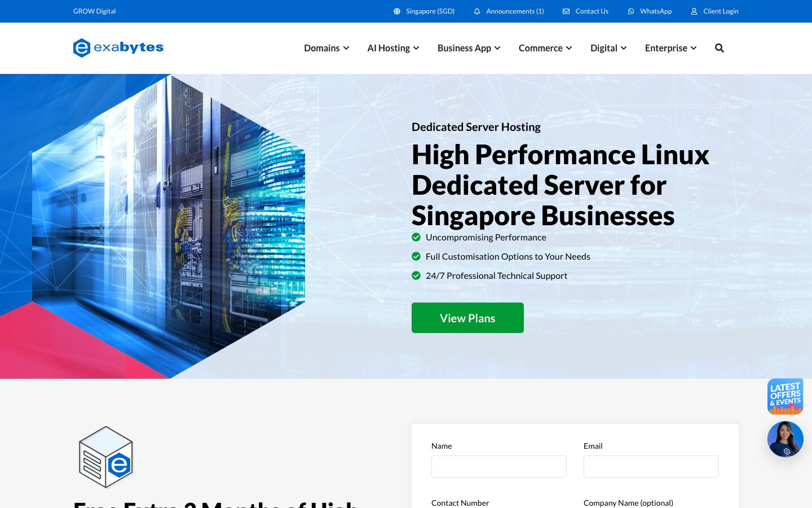Open the AI Hosting menu

[x=393, y=48]
